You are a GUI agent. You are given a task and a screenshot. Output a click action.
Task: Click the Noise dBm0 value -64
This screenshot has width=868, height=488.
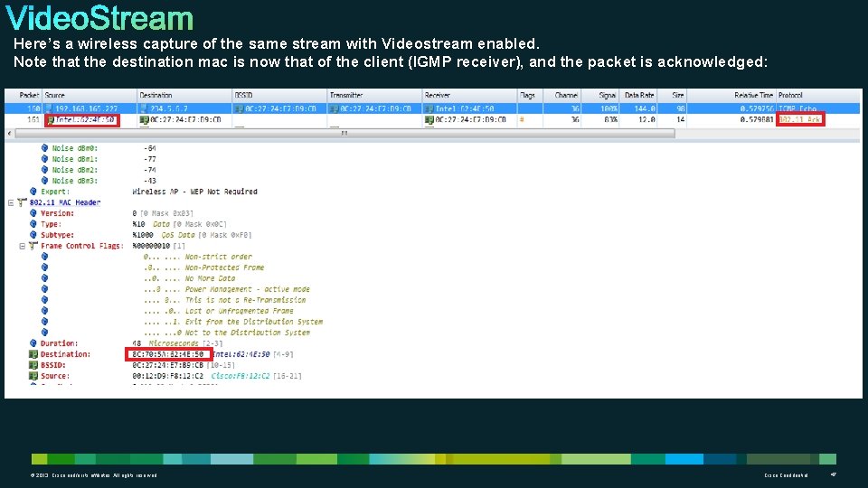coord(149,148)
